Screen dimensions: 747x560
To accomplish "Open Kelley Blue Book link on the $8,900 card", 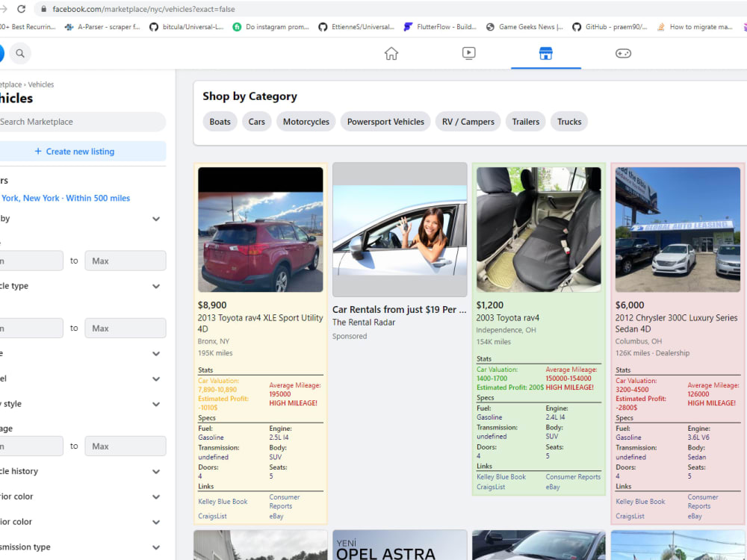I will (223, 502).
